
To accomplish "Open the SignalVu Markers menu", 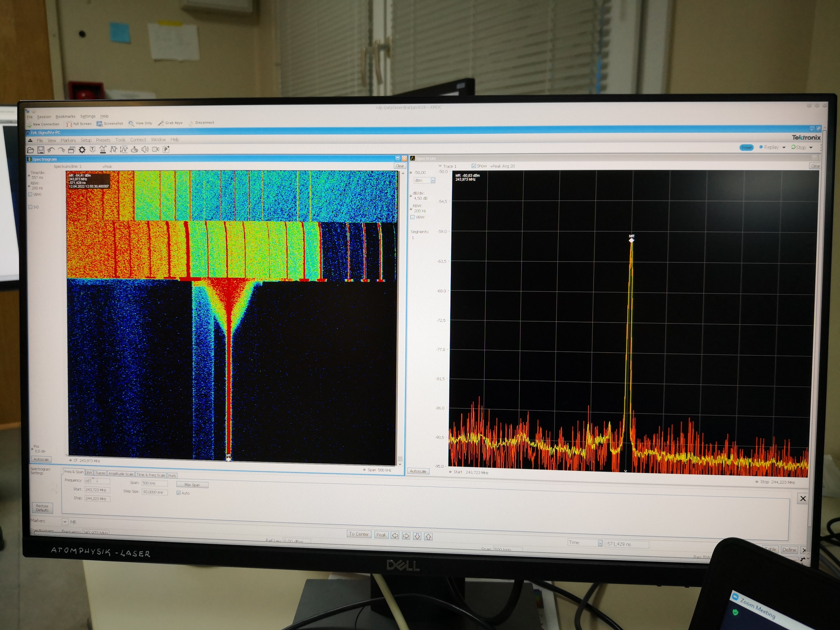I will pos(68,140).
